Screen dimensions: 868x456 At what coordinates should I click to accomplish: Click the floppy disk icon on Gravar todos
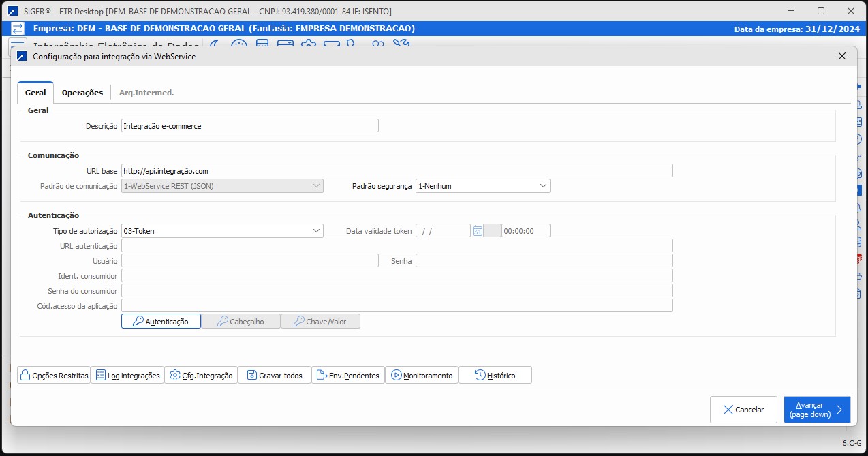251,376
